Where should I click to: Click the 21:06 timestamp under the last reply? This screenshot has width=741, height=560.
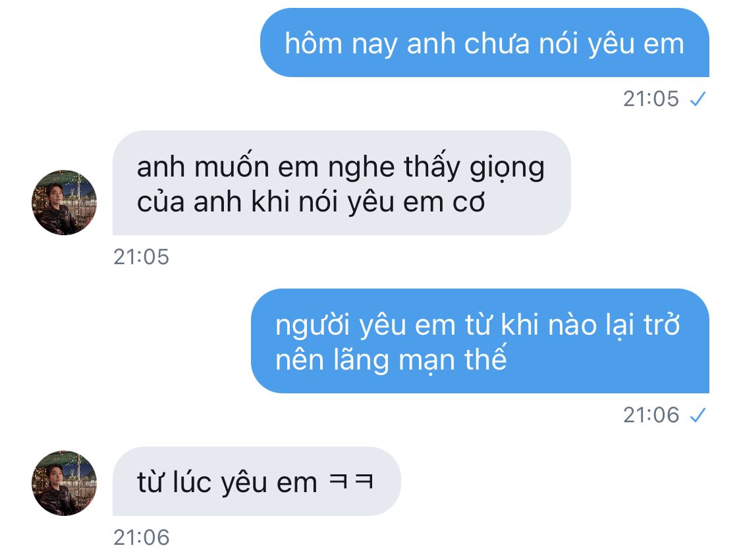coord(141,538)
